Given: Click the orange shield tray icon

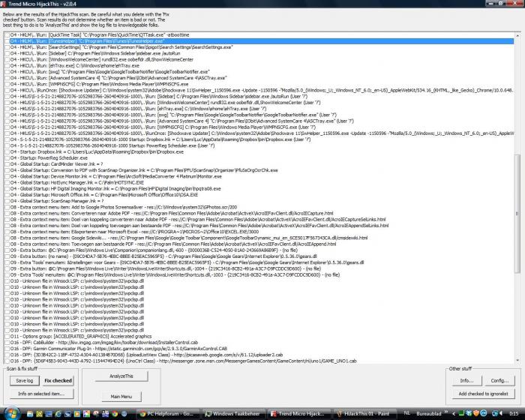Looking at the screenshot, I should [x=476, y=414].
